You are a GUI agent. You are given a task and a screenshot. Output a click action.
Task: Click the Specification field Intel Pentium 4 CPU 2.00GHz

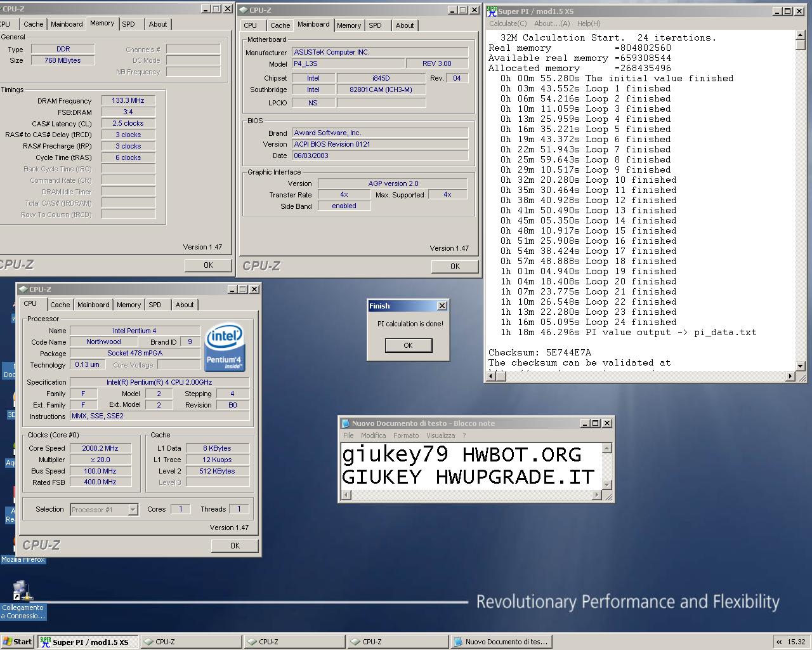[159, 382]
